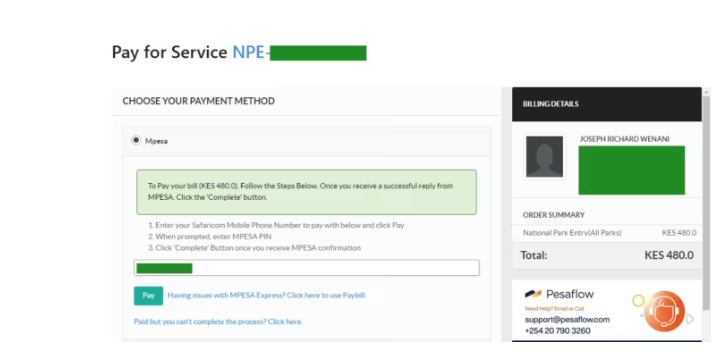Click the play arrow beside support agent

point(690,319)
